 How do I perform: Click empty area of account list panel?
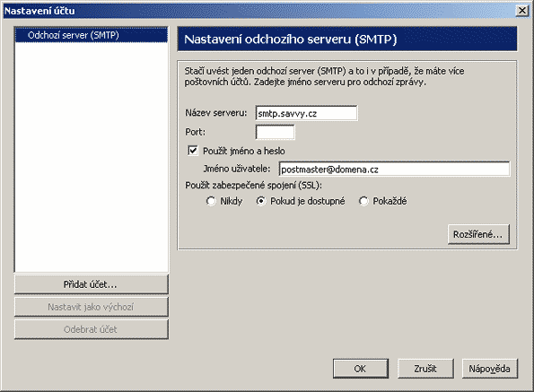point(92,156)
